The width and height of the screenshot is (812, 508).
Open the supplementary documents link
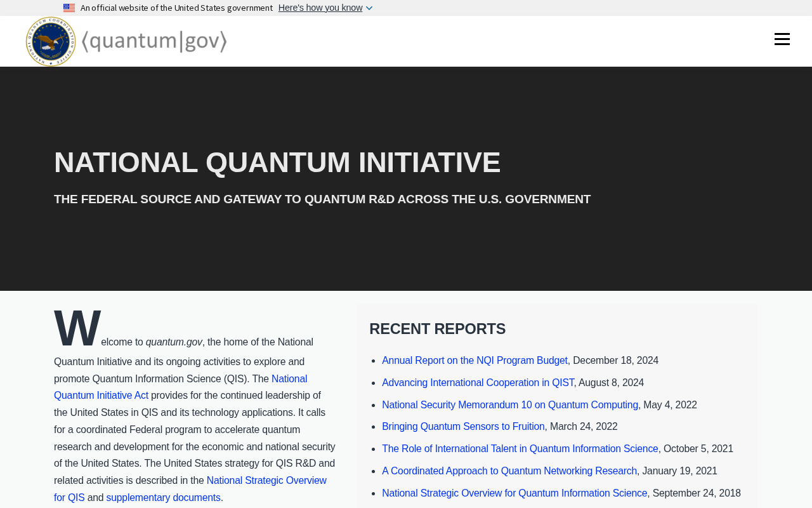click(x=163, y=498)
